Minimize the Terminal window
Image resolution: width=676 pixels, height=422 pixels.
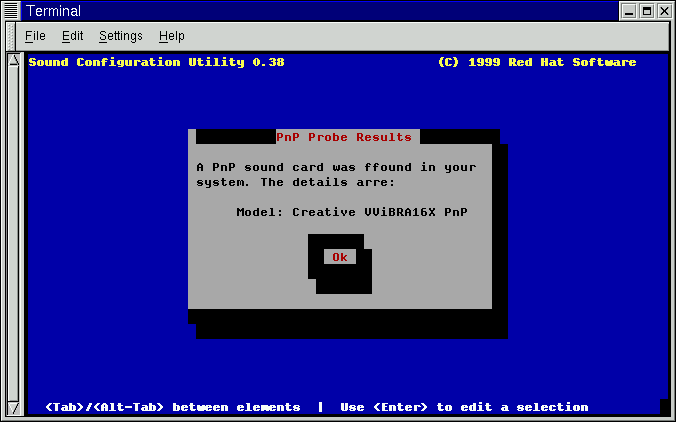pos(628,11)
